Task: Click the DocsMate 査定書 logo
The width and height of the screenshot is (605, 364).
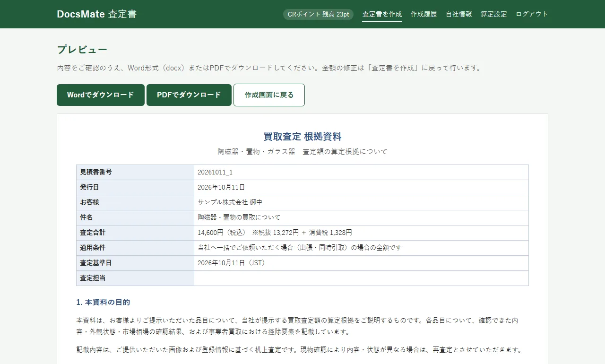Action: click(x=97, y=14)
